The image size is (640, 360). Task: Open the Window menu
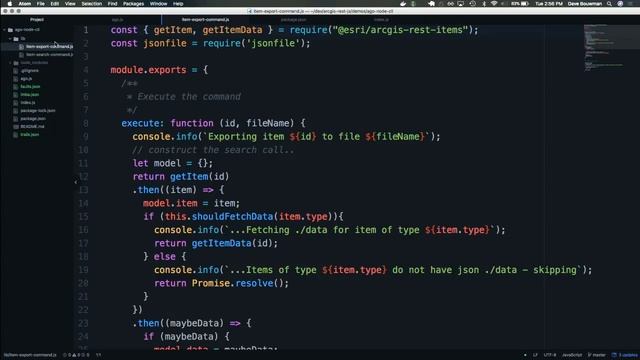pos(158,4)
